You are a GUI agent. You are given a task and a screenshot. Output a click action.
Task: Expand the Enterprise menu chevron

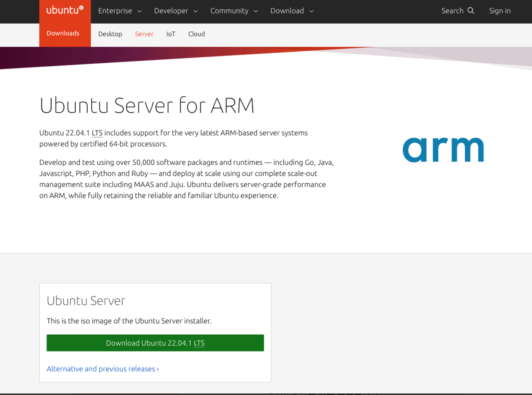(x=140, y=11)
